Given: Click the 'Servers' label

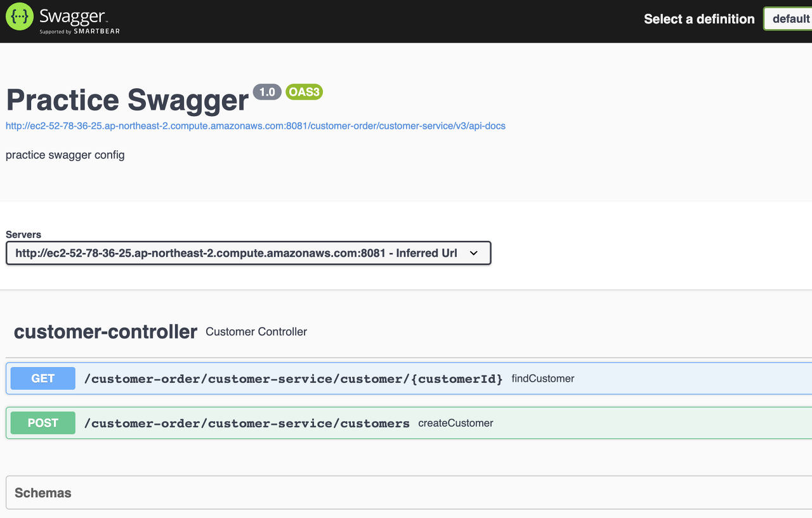Looking at the screenshot, I should point(23,235).
